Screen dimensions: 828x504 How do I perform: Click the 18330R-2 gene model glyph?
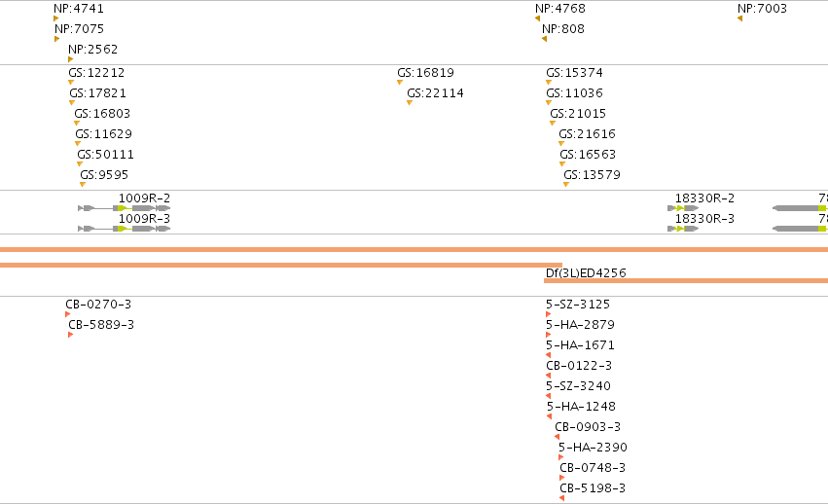[683, 208]
